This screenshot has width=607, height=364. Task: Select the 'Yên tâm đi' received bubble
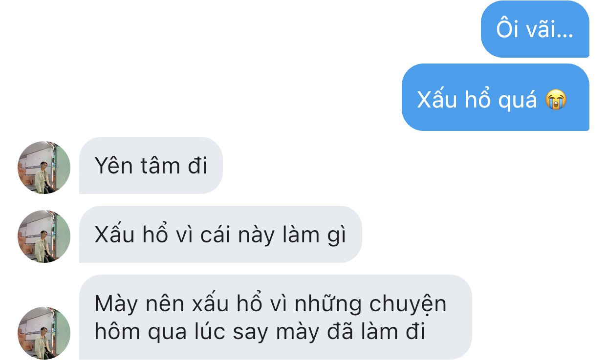[151, 166]
